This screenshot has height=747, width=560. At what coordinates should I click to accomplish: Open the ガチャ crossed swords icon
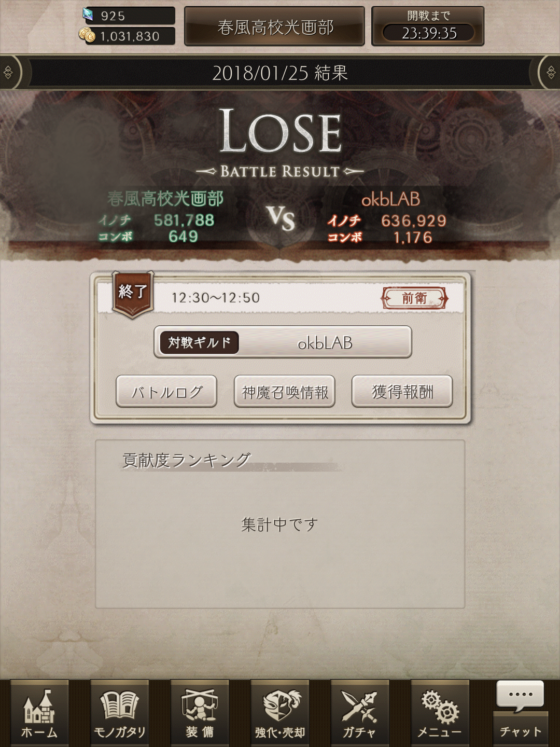point(360,713)
